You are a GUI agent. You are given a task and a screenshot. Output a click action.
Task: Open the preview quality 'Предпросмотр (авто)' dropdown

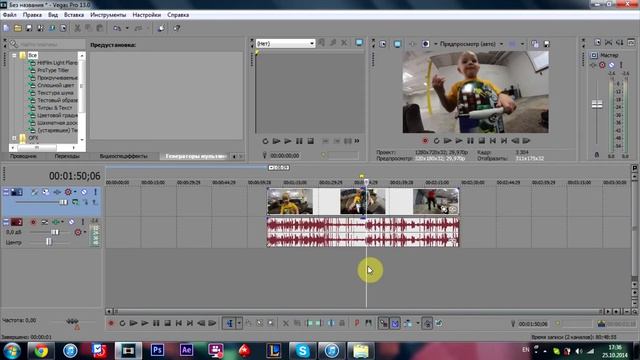click(501, 44)
